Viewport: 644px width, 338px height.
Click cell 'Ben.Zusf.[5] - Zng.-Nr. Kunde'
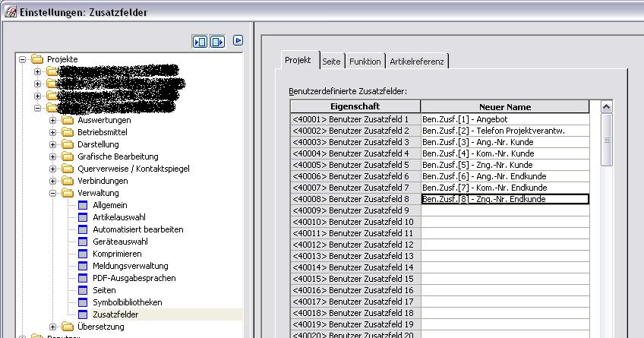505,165
